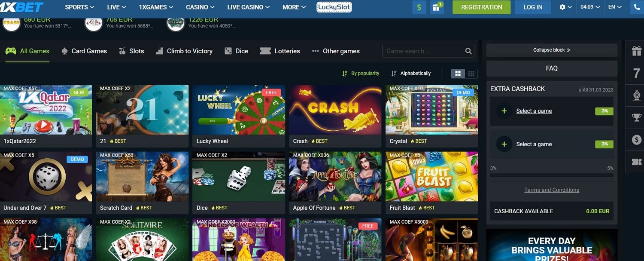The height and width of the screenshot is (261, 644).
Task: Click the dollar deposit icon in header
Action: pos(419,7)
